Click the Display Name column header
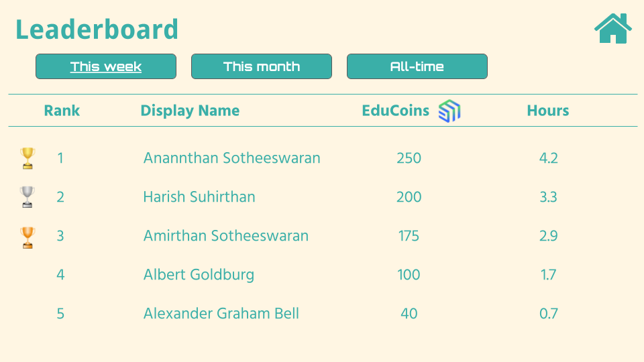 point(190,111)
